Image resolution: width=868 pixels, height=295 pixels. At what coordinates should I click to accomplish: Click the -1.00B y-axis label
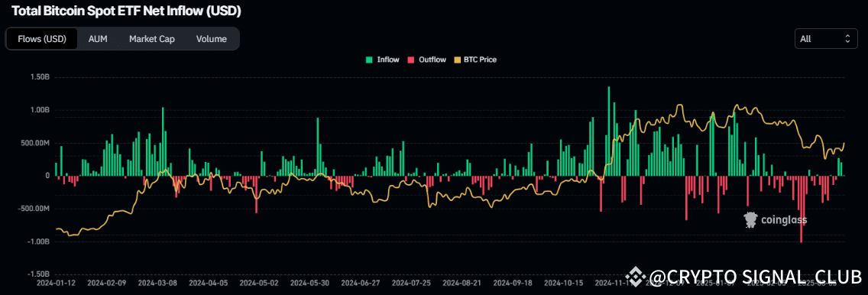coord(39,242)
